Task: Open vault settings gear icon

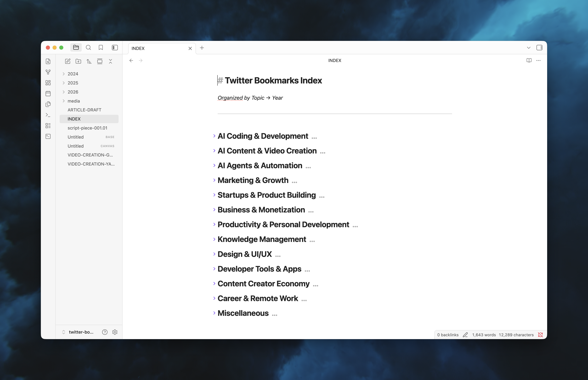Action: 115,332
